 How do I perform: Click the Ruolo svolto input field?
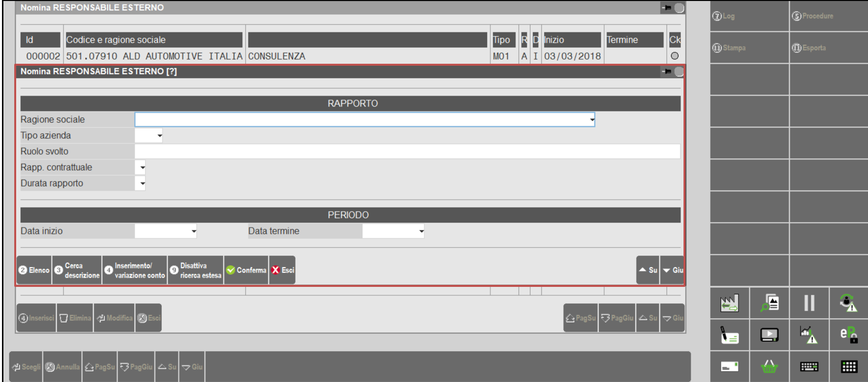click(407, 152)
